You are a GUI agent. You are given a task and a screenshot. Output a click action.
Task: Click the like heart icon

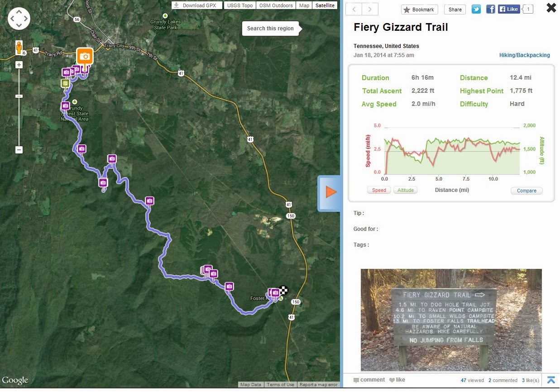click(392, 380)
